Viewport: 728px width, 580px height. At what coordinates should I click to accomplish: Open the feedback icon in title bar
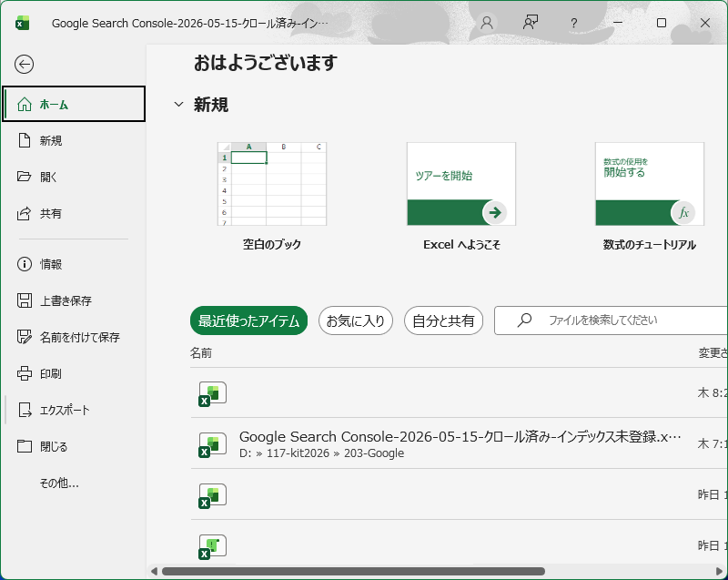click(531, 22)
